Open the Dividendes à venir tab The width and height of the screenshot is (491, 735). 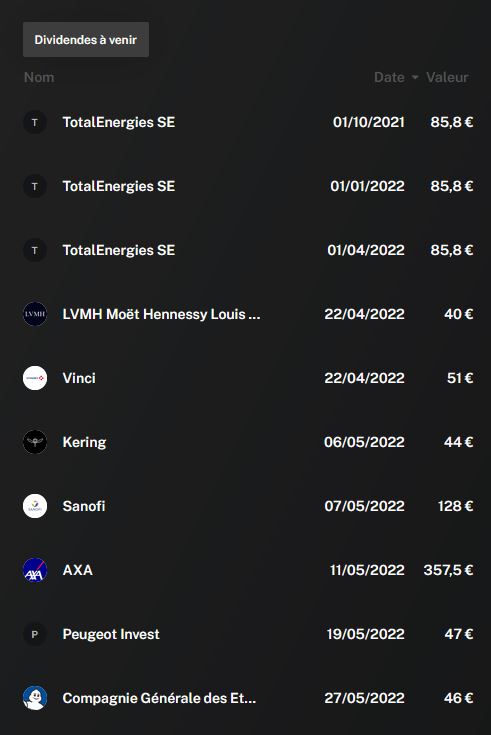(86, 39)
